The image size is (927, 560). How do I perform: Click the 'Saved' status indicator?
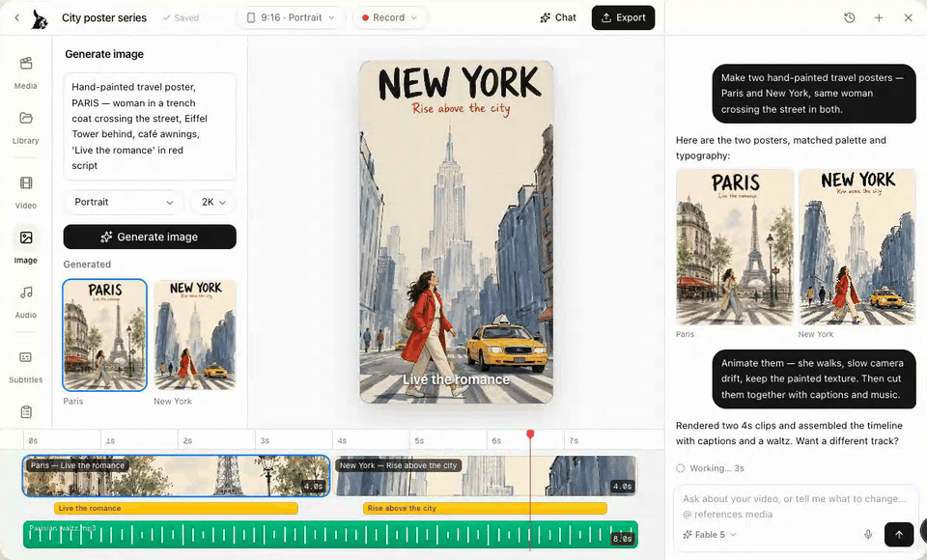coord(181,17)
